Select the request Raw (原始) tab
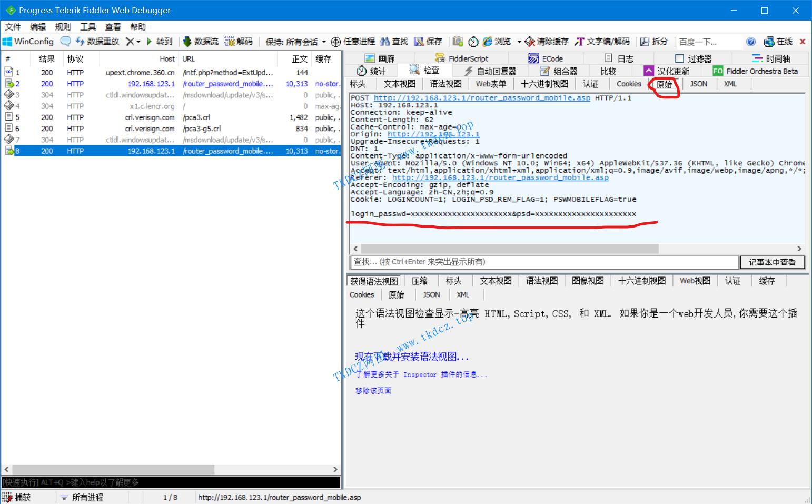Viewport: 812px width, 504px height. point(665,84)
